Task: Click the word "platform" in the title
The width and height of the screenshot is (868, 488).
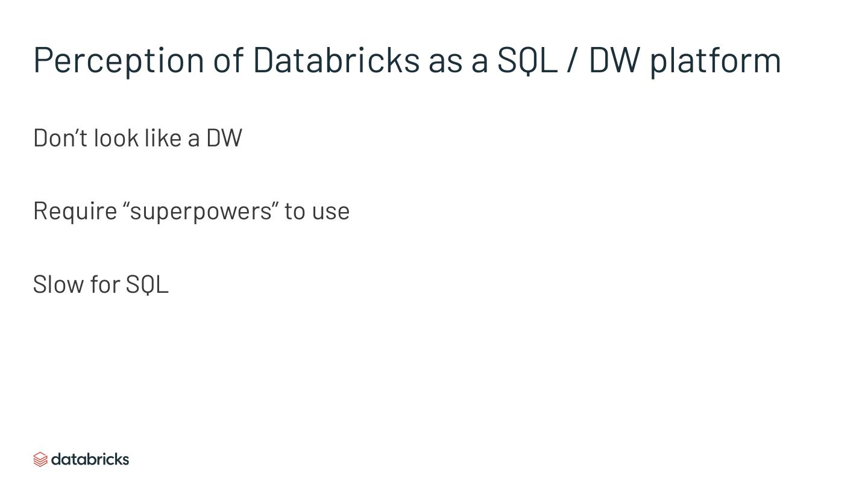Action: [x=715, y=60]
